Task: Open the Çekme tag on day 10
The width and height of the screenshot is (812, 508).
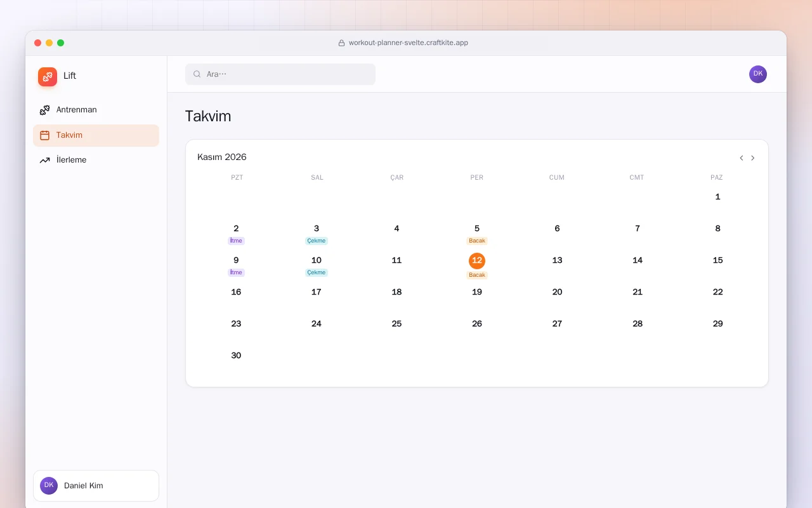Action: pos(317,272)
